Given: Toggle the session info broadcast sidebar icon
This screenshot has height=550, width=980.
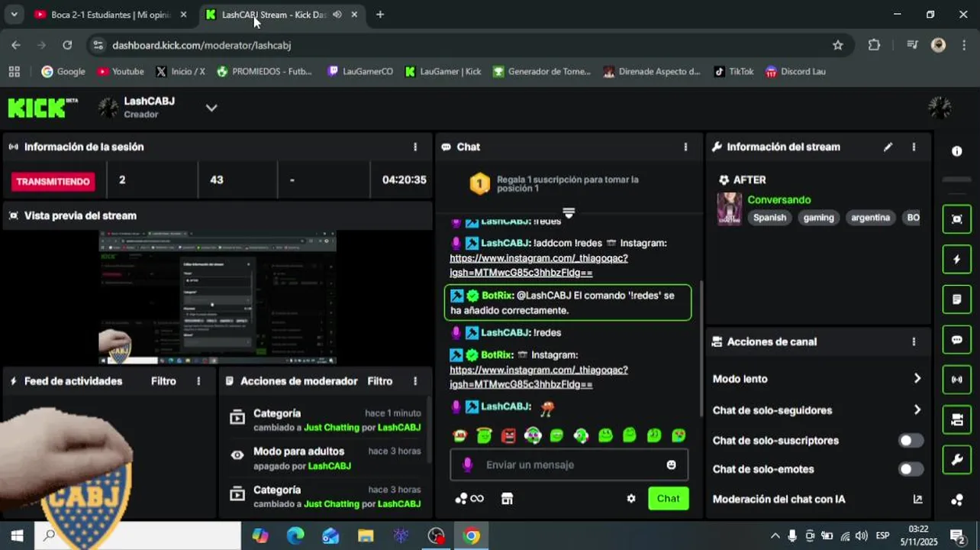Looking at the screenshot, I should tap(957, 380).
